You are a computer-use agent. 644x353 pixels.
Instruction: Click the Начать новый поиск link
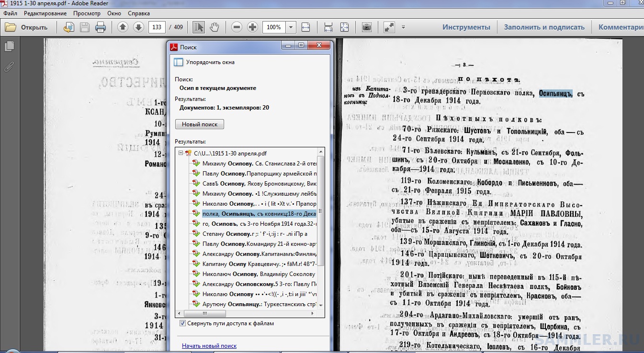click(209, 346)
